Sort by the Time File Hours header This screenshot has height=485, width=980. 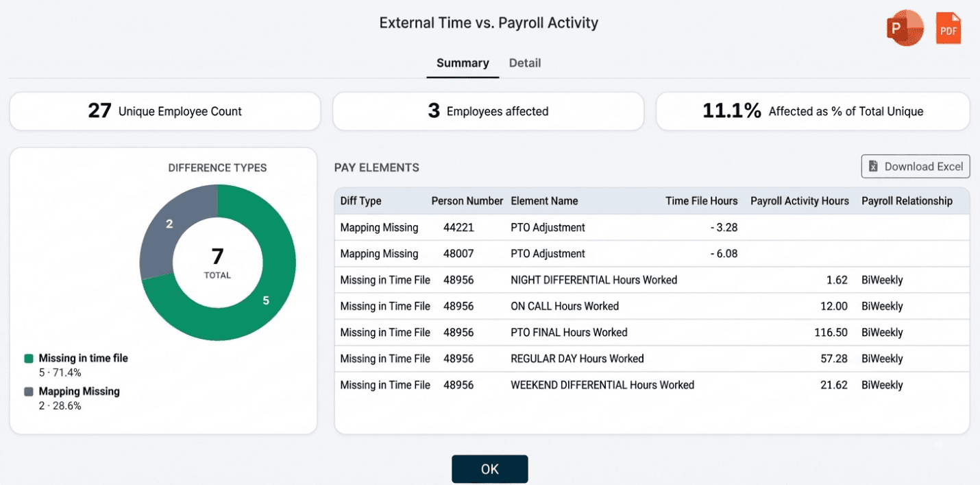702,201
